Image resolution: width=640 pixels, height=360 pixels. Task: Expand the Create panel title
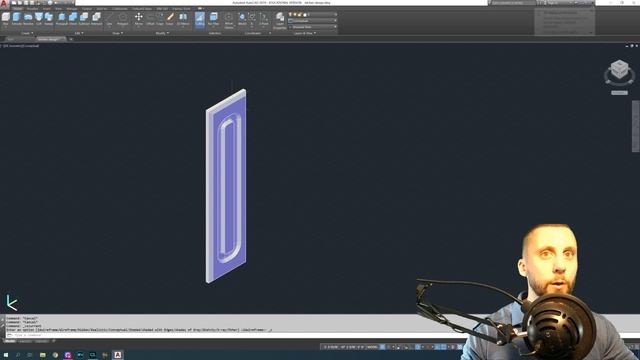click(x=27, y=33)
